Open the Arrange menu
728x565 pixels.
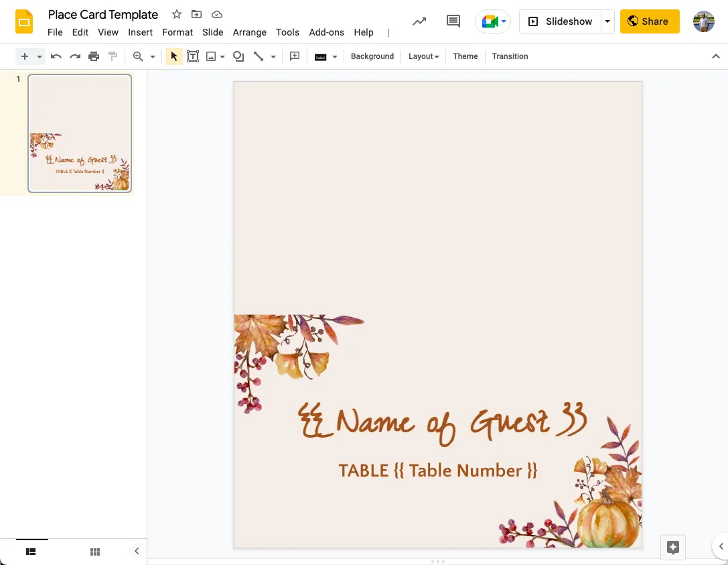[x=249, y=32]
